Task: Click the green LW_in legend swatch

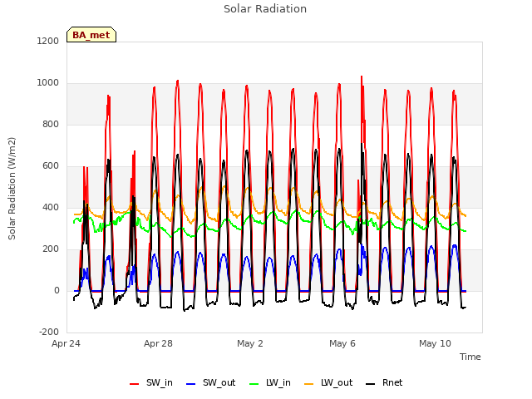Action: tap(254, 384)
